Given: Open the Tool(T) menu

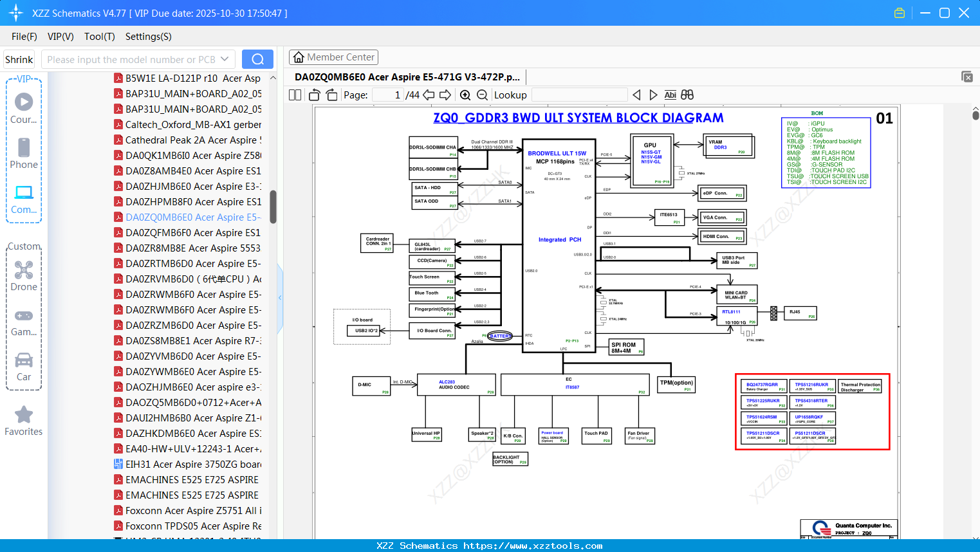Looking at the screenshot, I should click(100, 37).
